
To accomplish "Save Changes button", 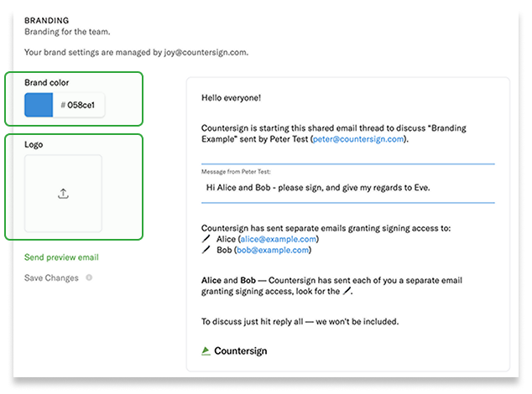I will (x=51, y=278).
